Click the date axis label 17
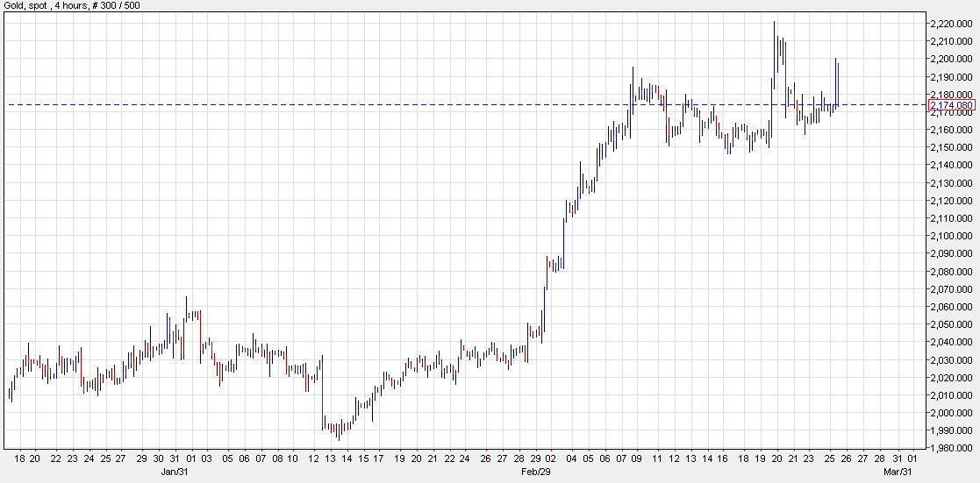 [379, 458]
